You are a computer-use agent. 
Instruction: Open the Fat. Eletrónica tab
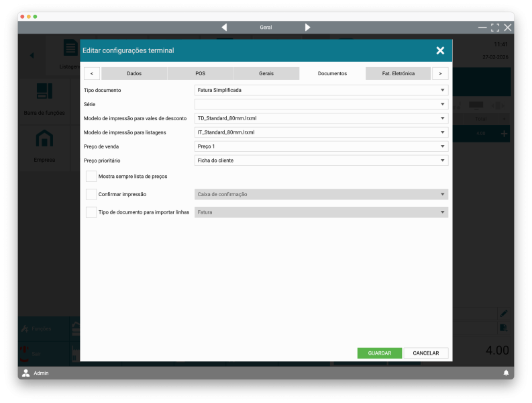tap(398, 73)
